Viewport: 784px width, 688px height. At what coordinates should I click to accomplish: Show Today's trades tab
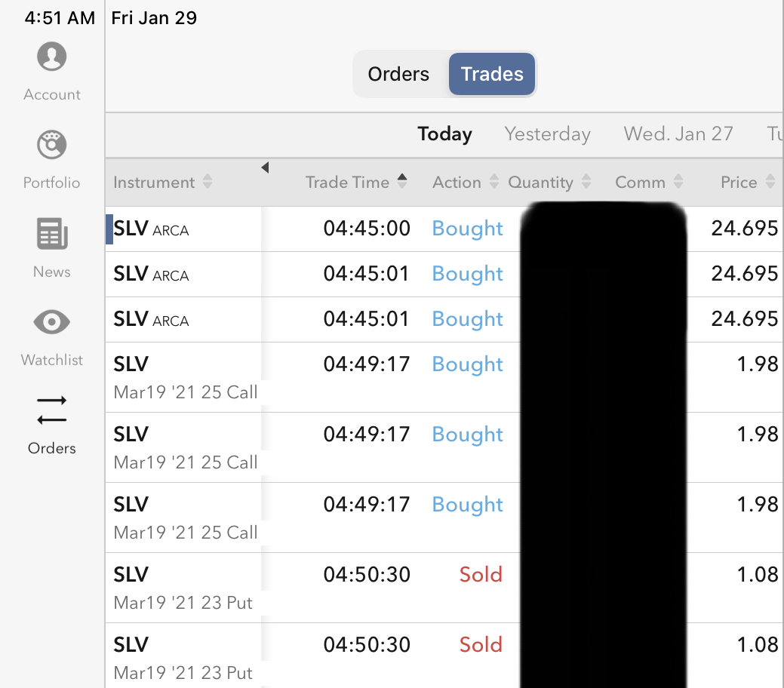point(444,134)
